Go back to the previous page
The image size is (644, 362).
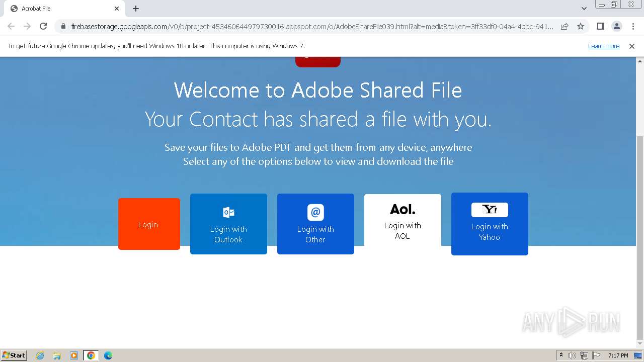click(11, 26)
